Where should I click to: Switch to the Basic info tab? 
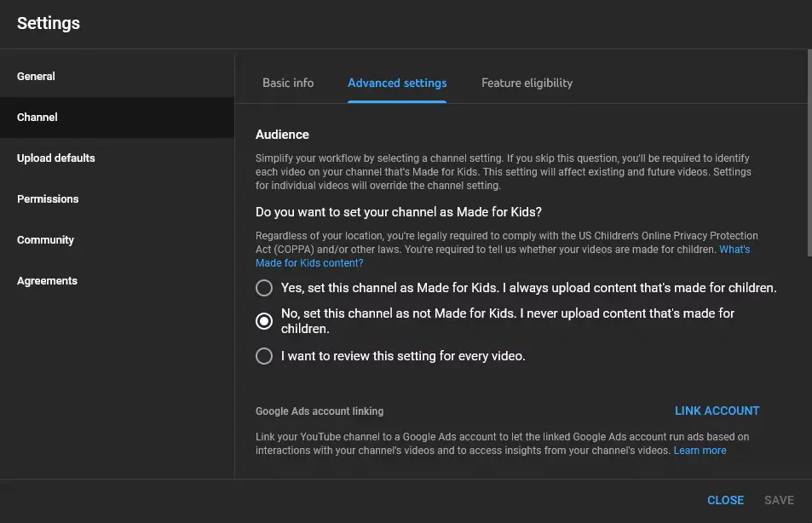click(x=287, y=83)
